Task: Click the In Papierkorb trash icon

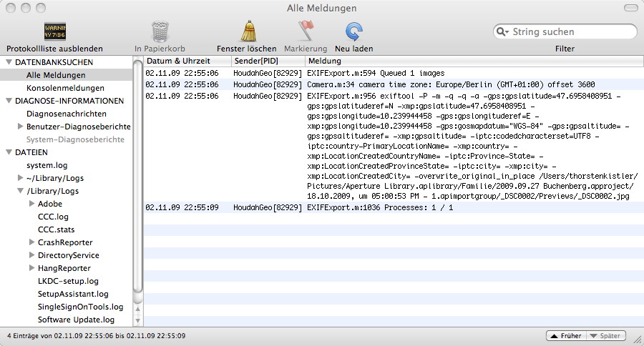Action: click(160, 31)
